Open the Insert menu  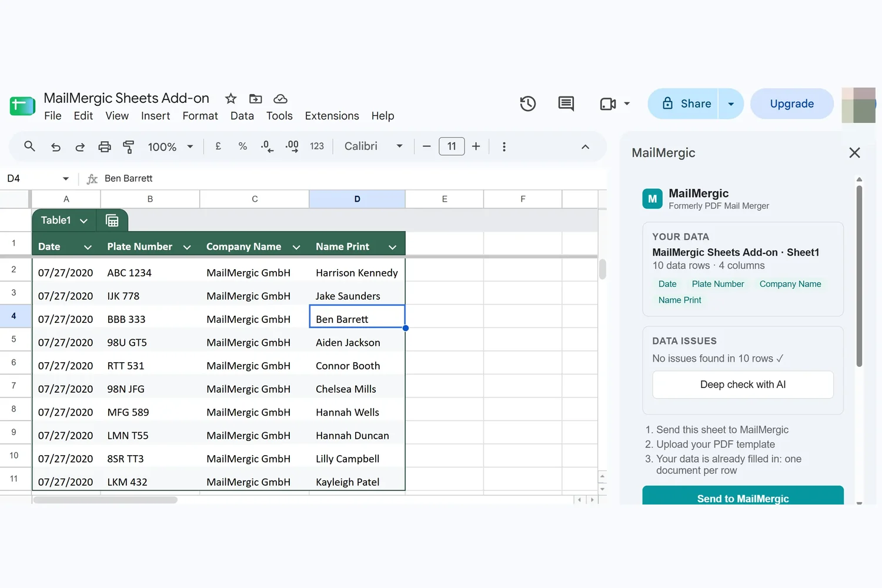point(155,116)
